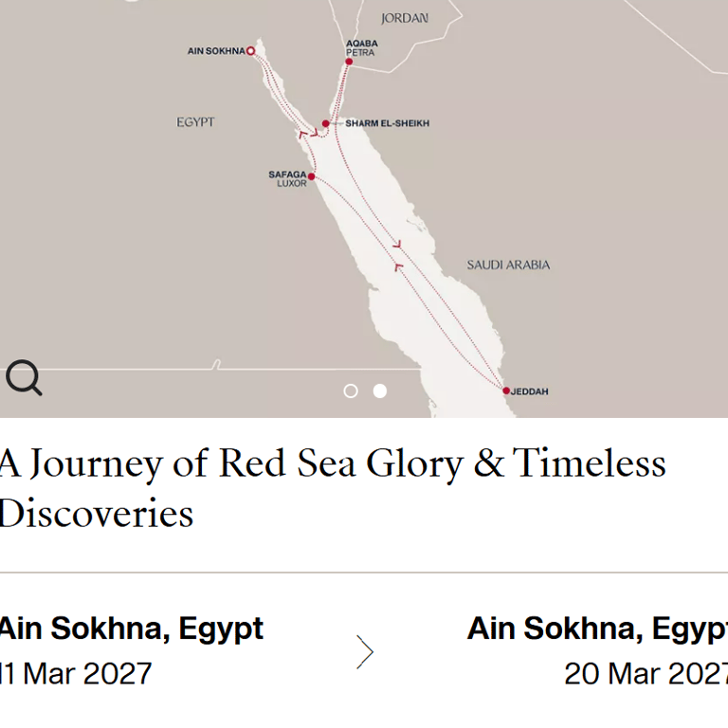Viewport: 728px width, 728px height.
Task: Open the Red Sea Glory cruise title
Action: pyautogui.click(x=332, y=488)
